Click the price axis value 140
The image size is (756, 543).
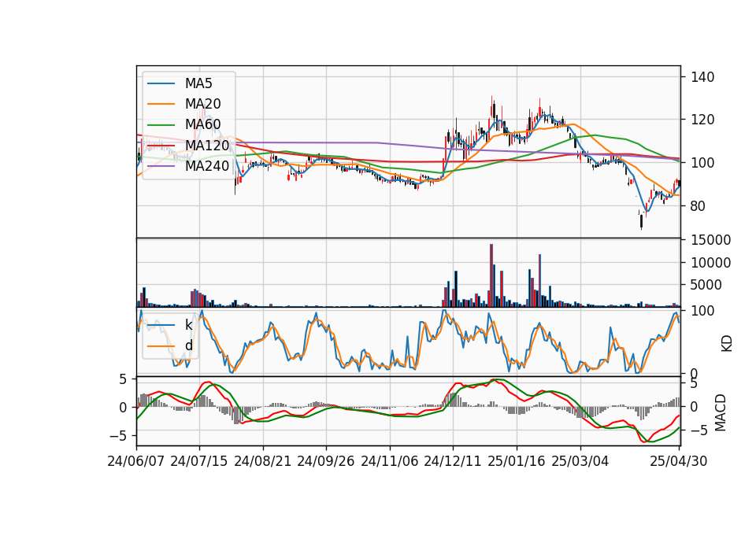tap(702, 77)
